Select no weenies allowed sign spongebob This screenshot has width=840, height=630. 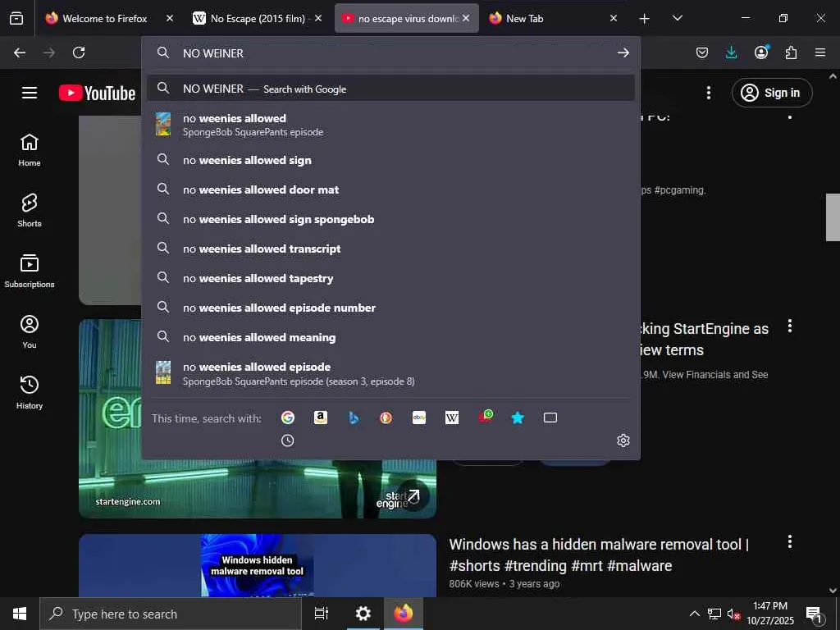[391, 219]
